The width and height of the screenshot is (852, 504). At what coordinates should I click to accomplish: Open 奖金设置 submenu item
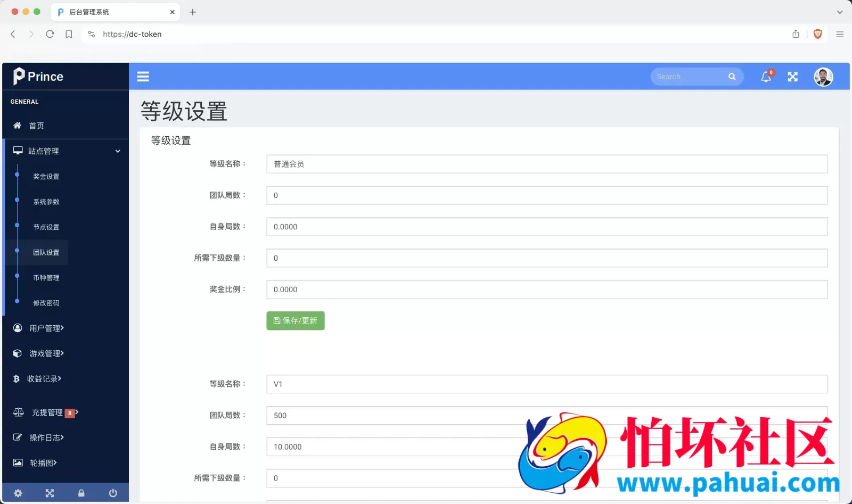(x=46, y=177)
